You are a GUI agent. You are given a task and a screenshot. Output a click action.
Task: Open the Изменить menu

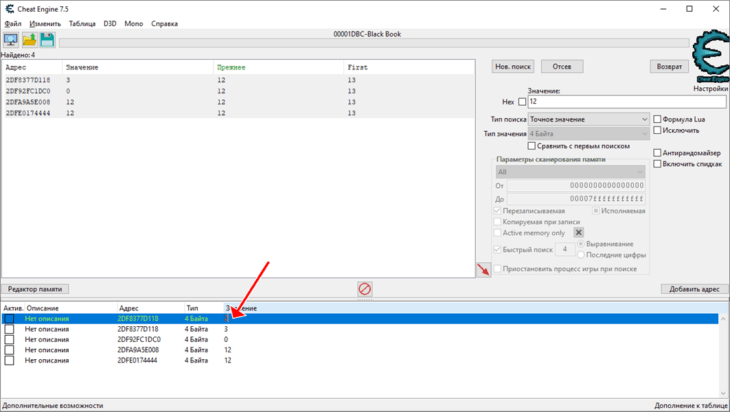(x=45, y=24)
